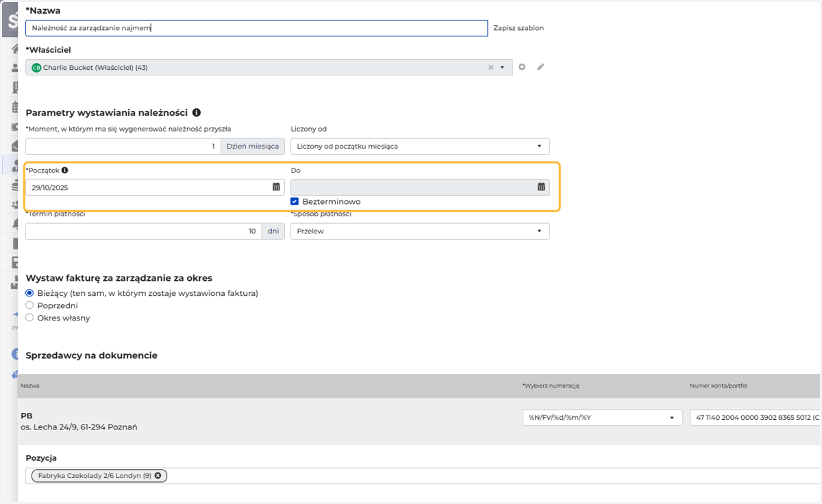Uncheck the Bezterminowo checkbox

295,201
